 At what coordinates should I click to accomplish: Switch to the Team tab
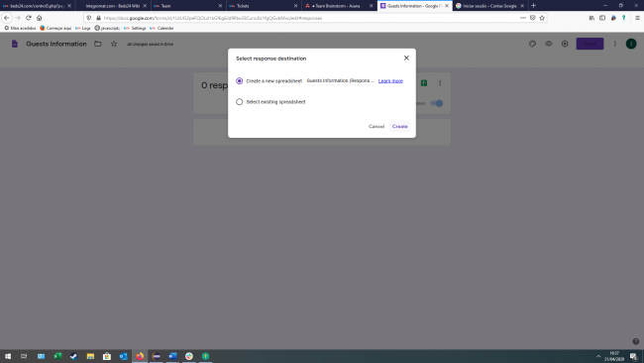point(187,6)
